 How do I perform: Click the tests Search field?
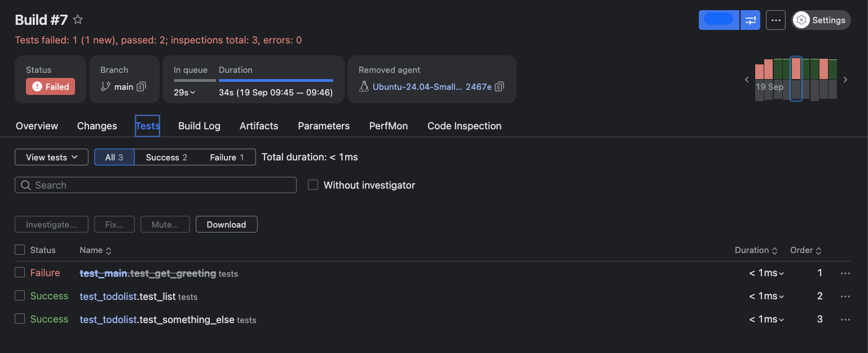click(x=156, y=185)
